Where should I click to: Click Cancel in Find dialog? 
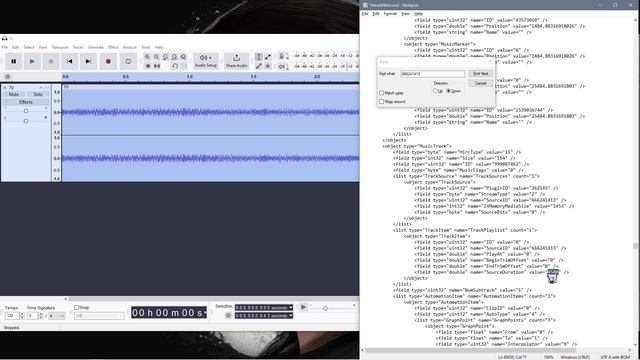point(480,83)
